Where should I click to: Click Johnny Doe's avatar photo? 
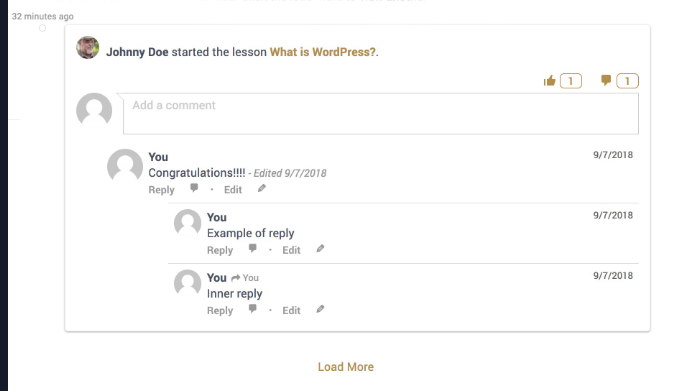pyautogui.click(x=88, y=48)
